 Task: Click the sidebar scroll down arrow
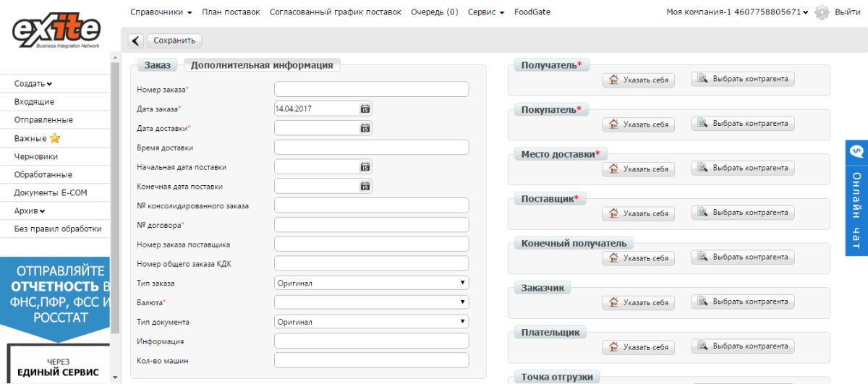114,376
